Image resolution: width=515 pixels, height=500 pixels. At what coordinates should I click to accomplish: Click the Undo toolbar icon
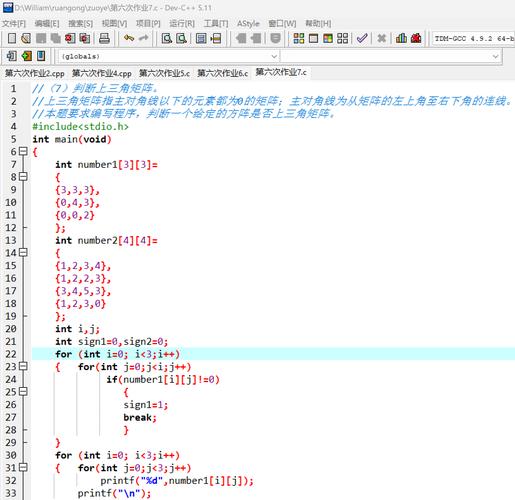(x=129, y=38)
